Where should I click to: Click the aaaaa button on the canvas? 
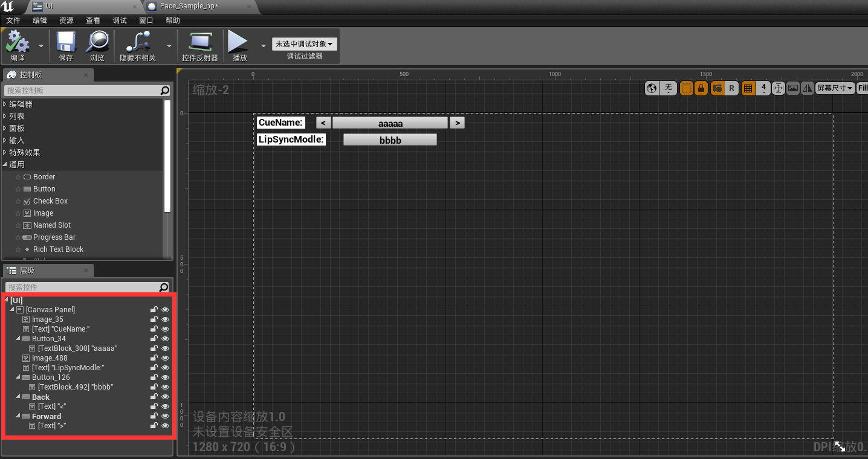pos(390,123)
